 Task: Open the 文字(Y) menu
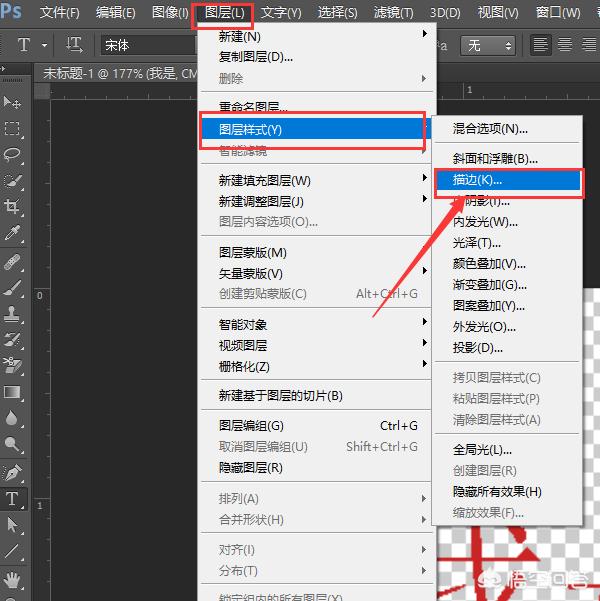coord(281,12)
